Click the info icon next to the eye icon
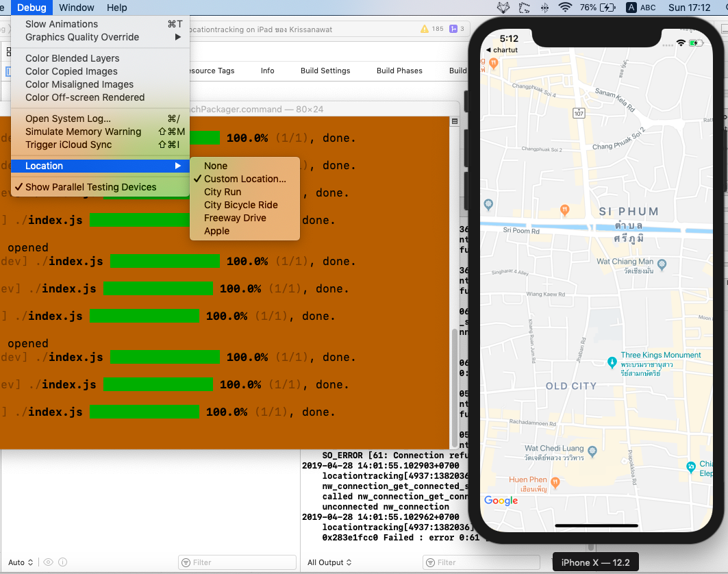This screenshot has width=728, height=574. pyautogui.click(x=62, y=562)
